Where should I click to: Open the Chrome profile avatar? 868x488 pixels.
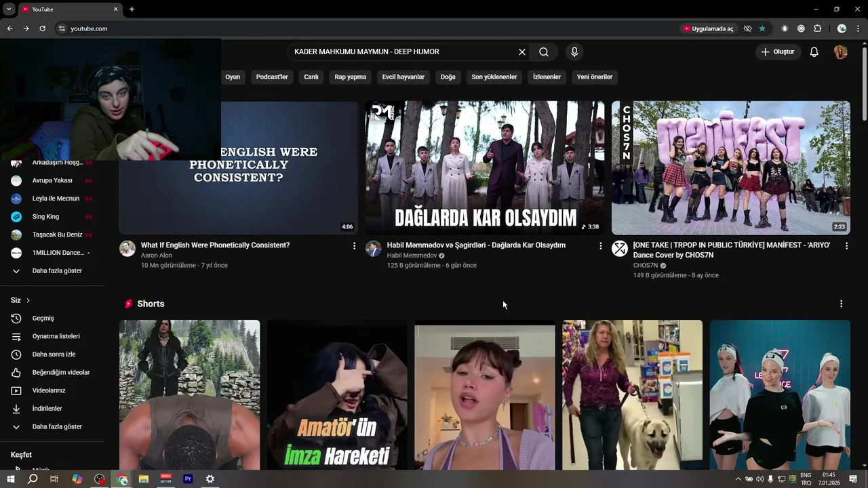(x=842, y=28)
